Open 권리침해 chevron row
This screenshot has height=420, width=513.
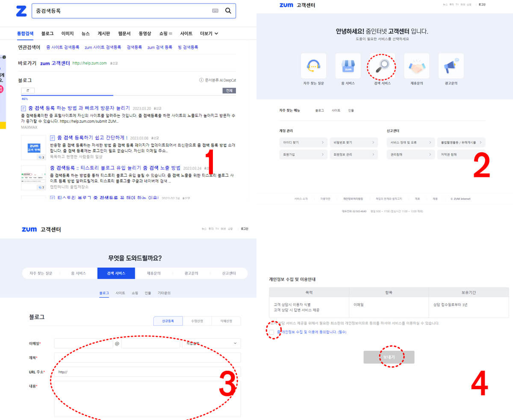click(x=410, y=154)
